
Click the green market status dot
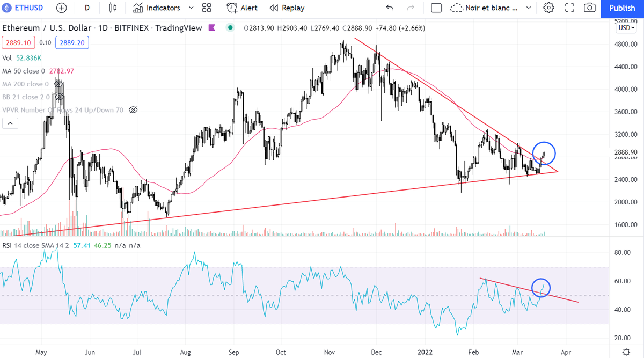pyautogui.click(x=230, y=28)
